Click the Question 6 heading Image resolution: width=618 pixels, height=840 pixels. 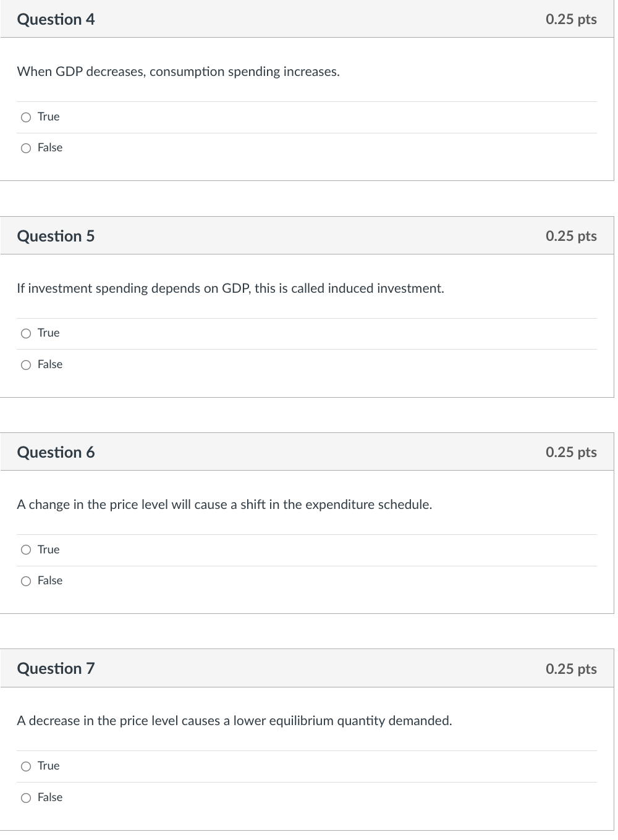click(56, 452)
